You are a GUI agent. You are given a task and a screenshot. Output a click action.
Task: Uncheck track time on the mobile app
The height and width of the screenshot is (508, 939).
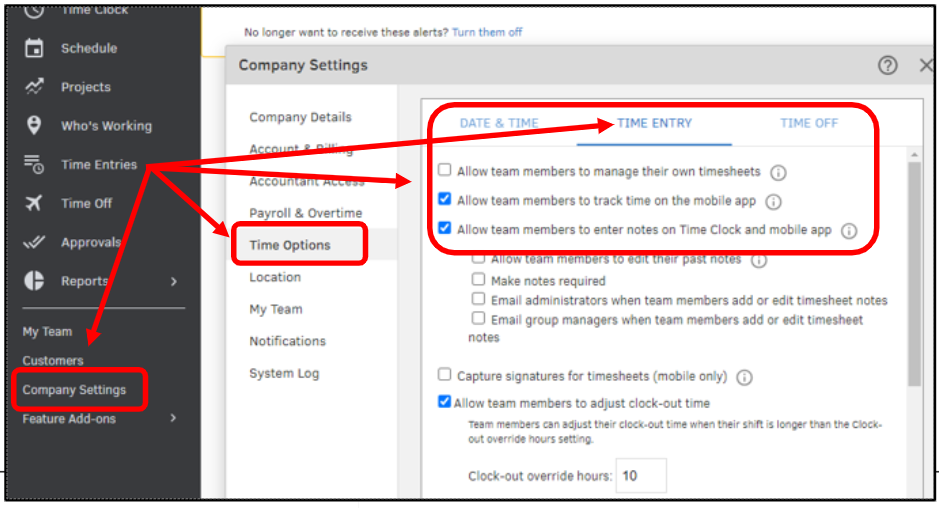click(445, 200)
